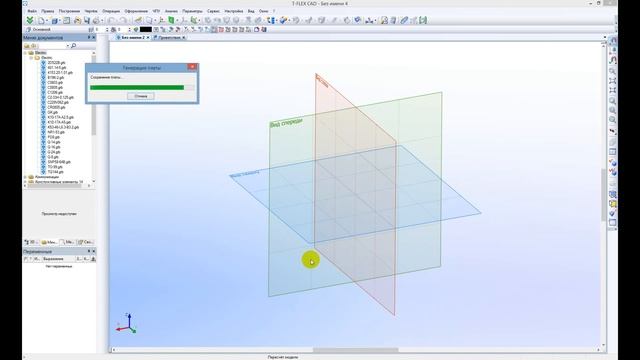Click the redo arrow icon

123,20
